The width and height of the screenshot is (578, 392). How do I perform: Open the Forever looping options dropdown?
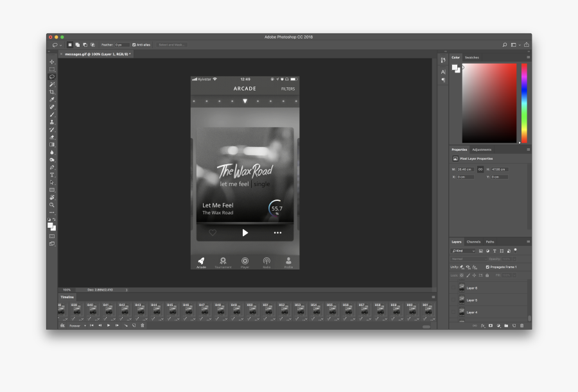pyautogui.click(x=76, y=325)
